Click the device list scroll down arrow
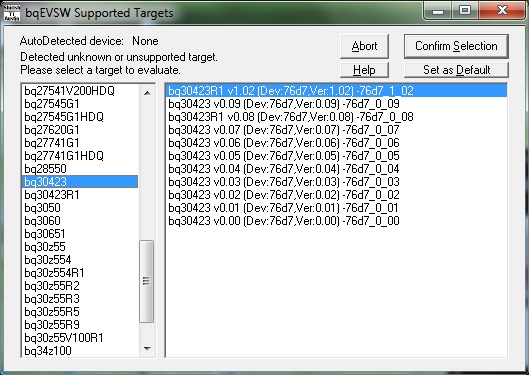 tap(147, 348)
